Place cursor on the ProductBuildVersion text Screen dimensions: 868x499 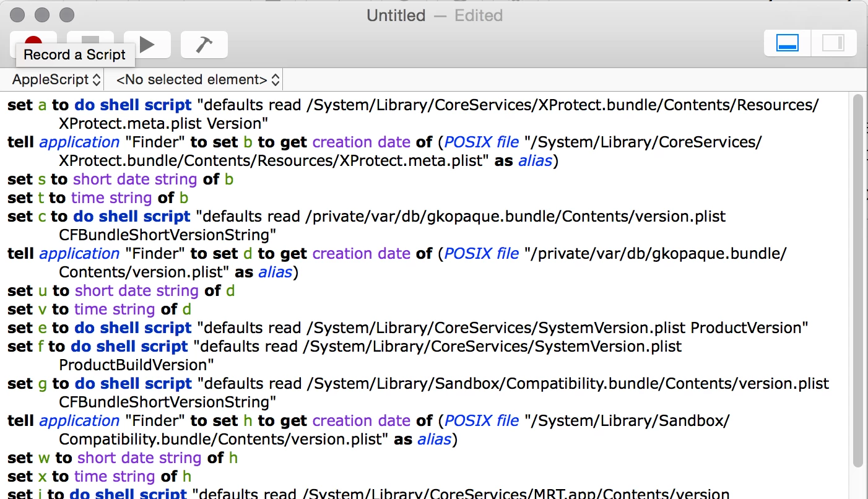click(x=136, y=365)
